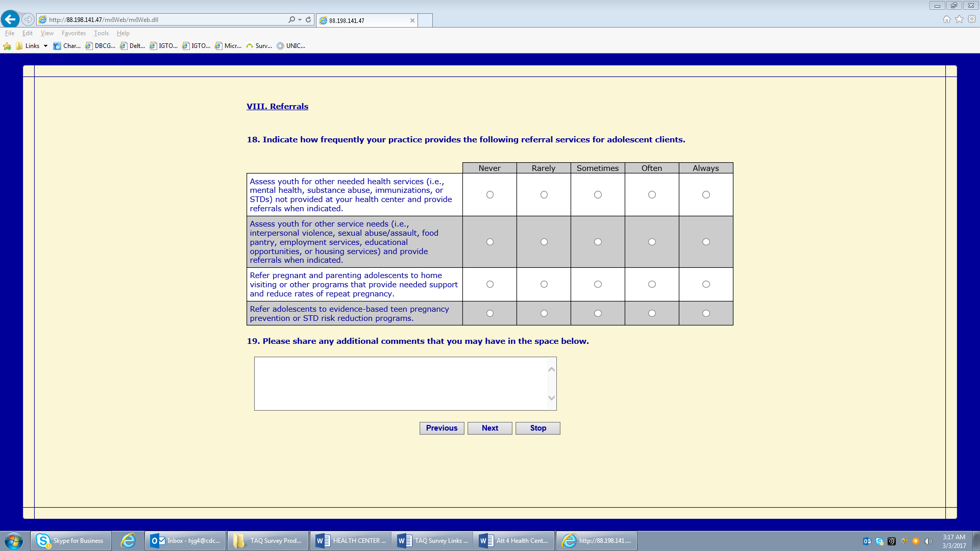980x551 pixels.
Task: Open the browser tools gear icon
Action: pyautogui.click(x=972, y=19)
